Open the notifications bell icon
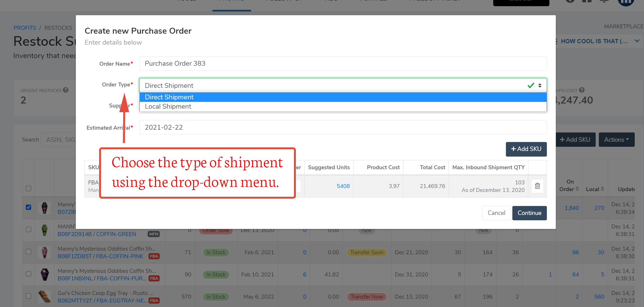 click(604, 1)
